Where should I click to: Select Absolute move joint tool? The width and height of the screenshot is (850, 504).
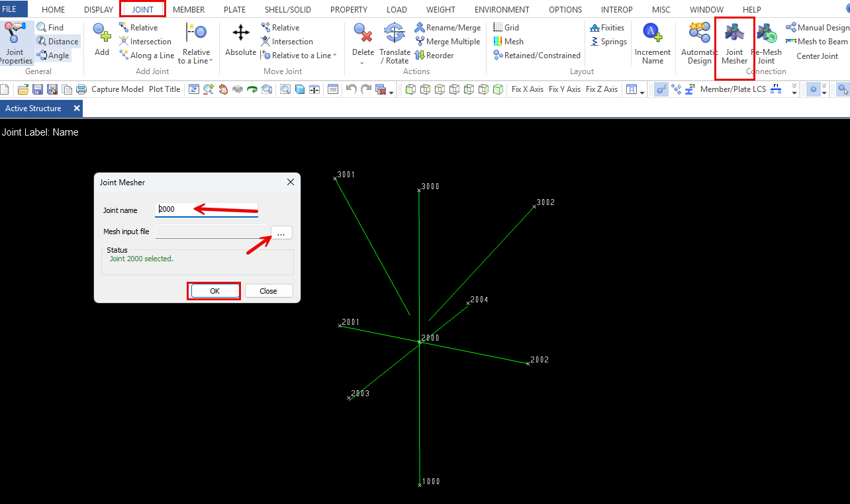click(241, 40)
